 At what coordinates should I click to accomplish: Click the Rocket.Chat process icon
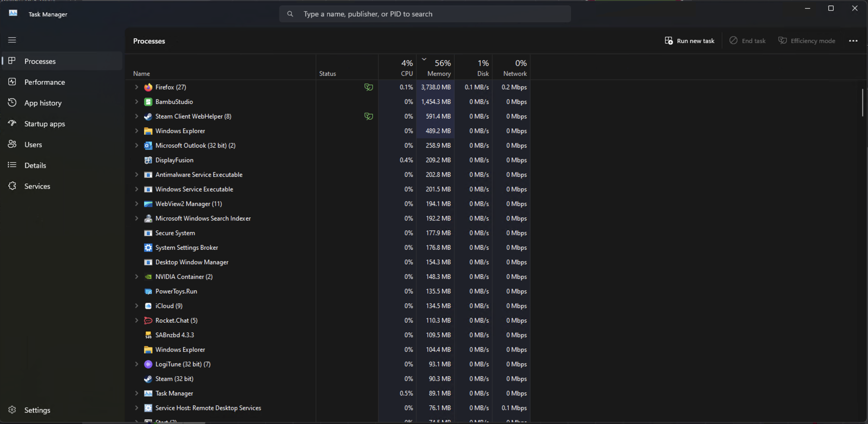pos(148,321)
